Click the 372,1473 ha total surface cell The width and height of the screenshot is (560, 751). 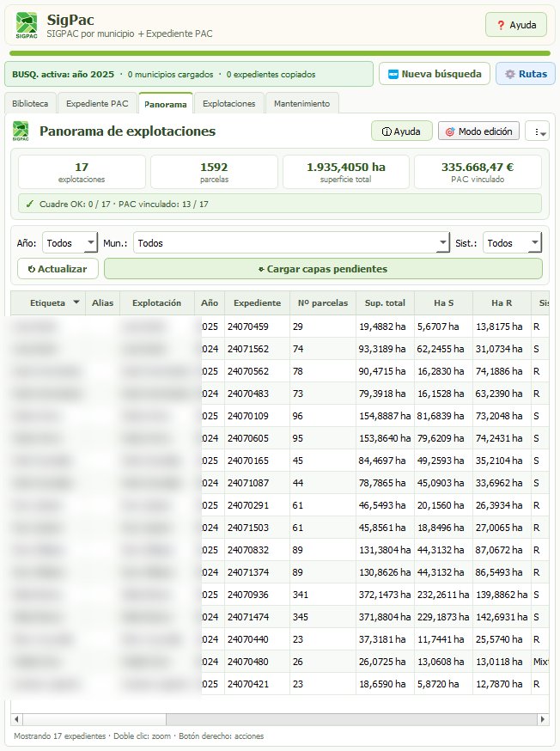click(x=385, y=595)
